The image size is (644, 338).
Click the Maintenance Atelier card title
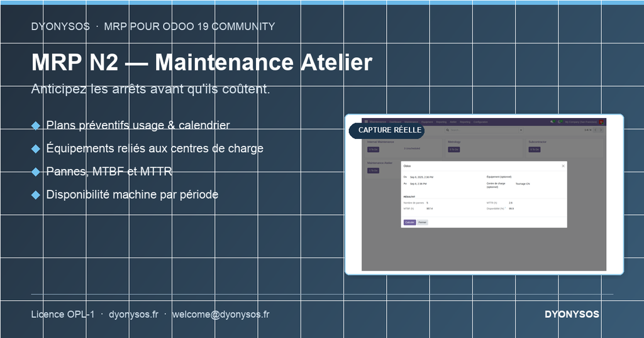pos(379,163)
